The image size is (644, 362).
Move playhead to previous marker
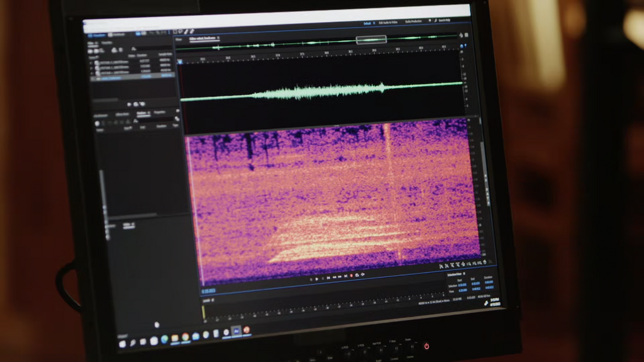pyautogui.click(x=328, y=278)
